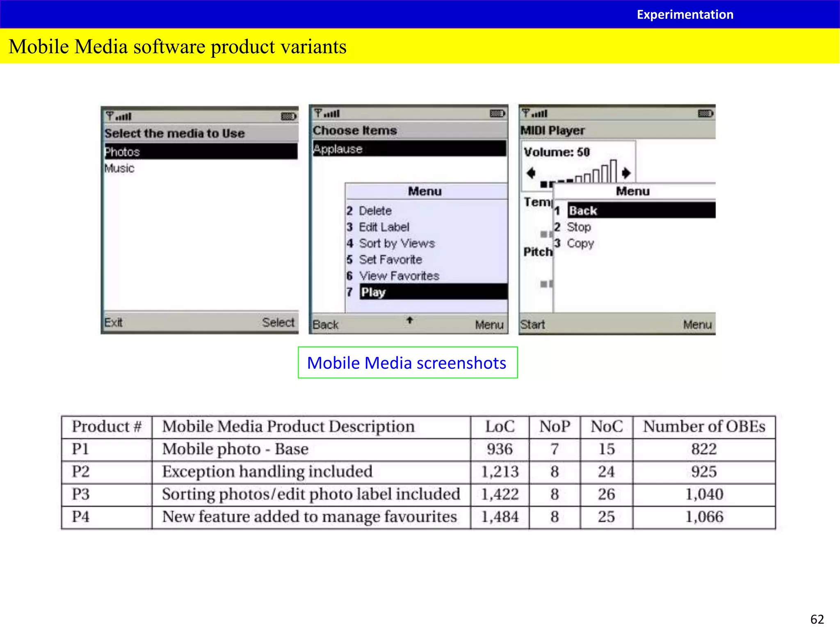Click the slide title Mobile Media software product variants

pos(178,46)
